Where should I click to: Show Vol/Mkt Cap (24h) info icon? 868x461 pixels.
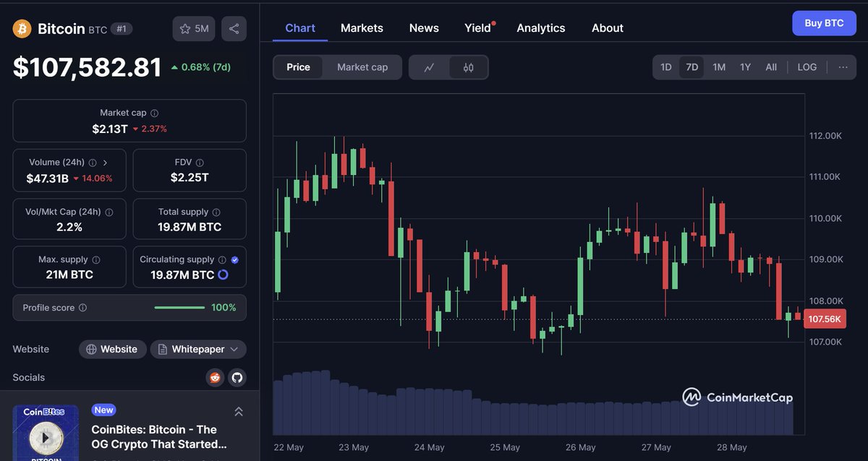tap(109, 212)
